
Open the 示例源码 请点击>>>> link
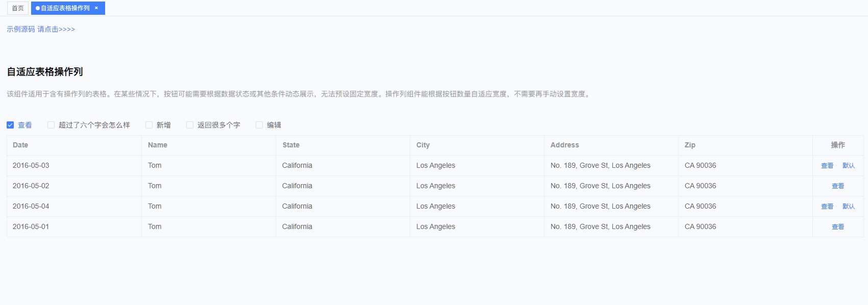[41, 29]
